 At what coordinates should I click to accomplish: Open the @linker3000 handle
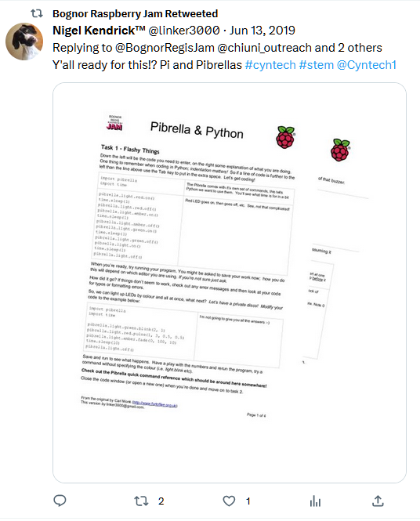coord(184,31)
